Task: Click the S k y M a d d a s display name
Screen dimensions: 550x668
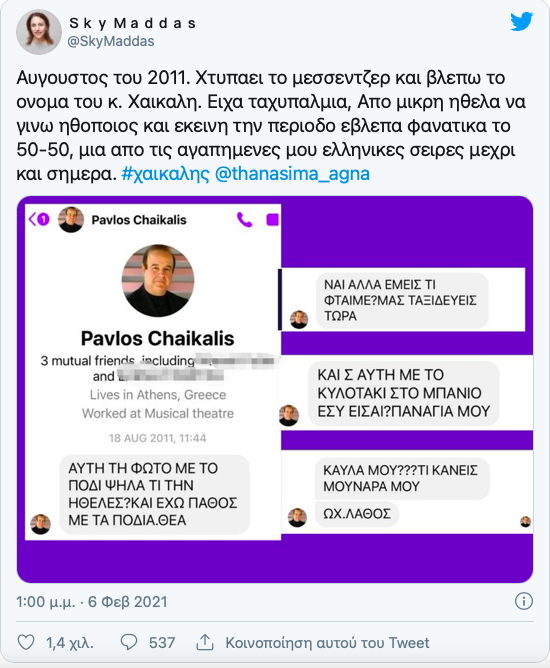Action: pos(132,23)
